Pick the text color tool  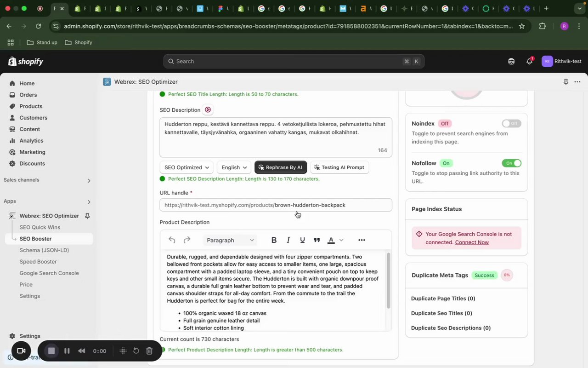pyautogui.click(x=331, y=240)
